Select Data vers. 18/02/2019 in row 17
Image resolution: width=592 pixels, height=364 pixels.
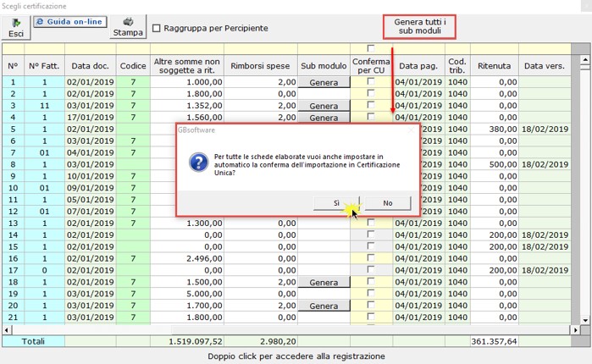(x=545, y=270)
